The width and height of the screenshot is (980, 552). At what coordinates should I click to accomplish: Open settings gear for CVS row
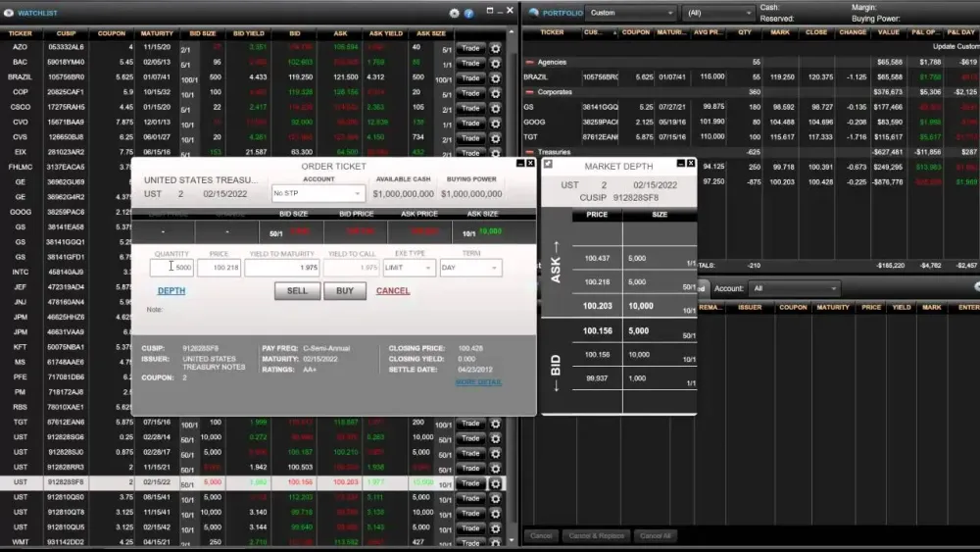496,138
